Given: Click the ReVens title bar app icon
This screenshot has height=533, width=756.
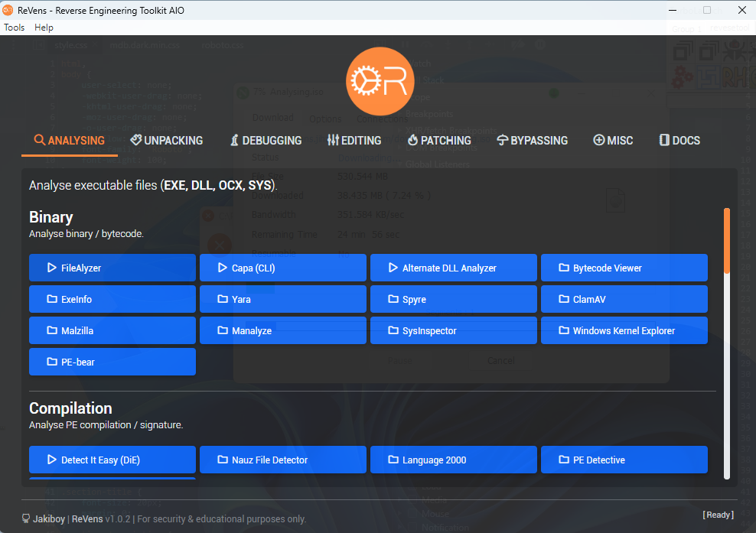Looking at the screenshot, I should pyautogui.click(x=8, y=10).
